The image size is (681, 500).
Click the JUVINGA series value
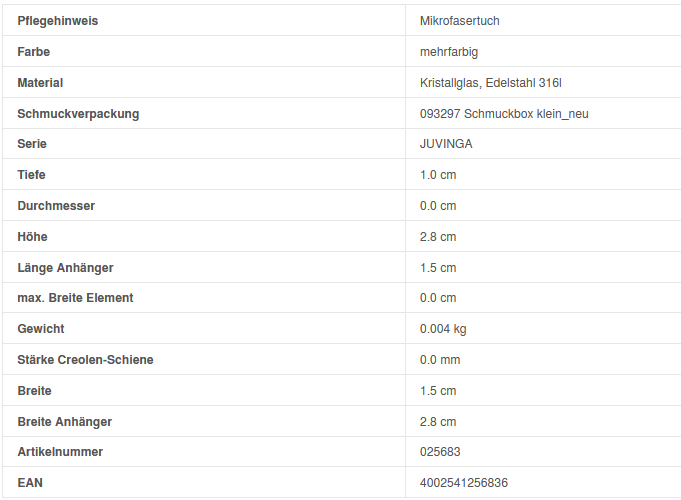(446, 144)
